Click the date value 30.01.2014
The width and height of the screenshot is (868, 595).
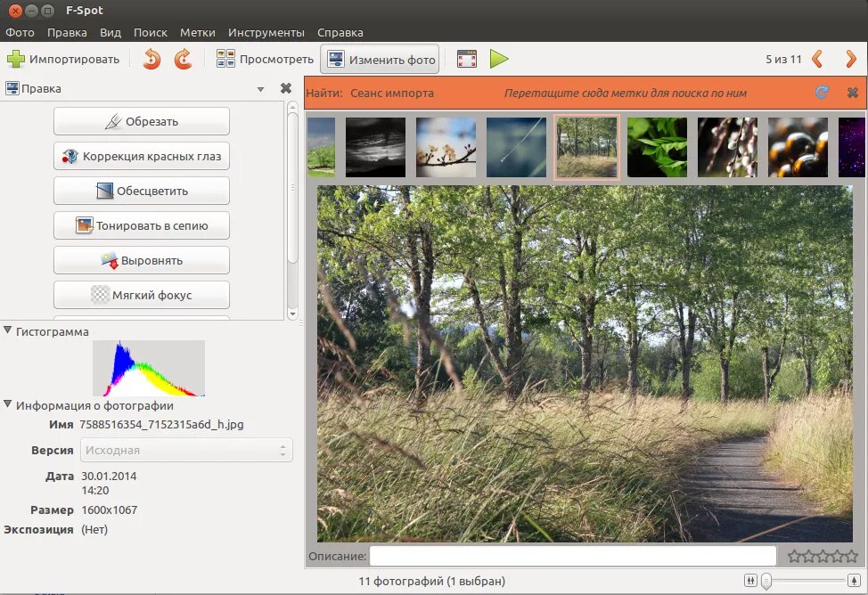point(109,476)
